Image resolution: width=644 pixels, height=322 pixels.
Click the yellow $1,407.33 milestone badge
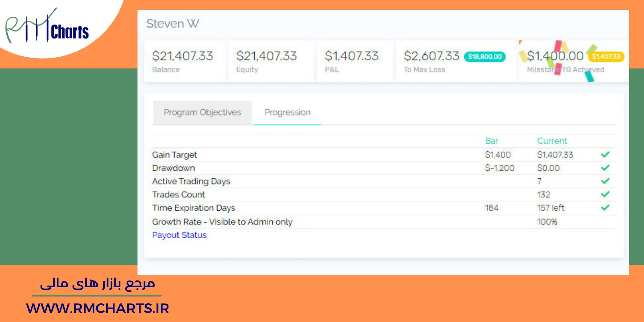pos(606,57)
